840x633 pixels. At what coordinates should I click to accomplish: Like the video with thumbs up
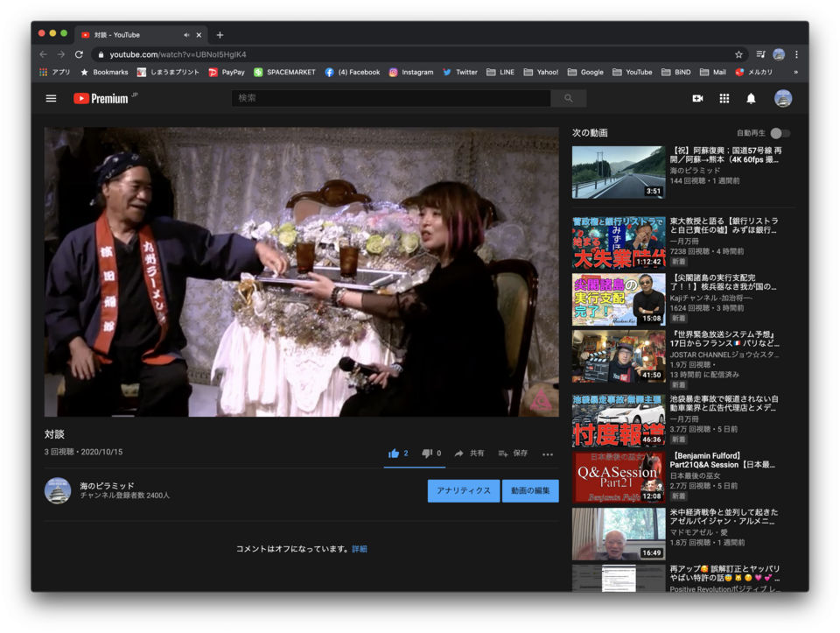click(x=394, y=454)
